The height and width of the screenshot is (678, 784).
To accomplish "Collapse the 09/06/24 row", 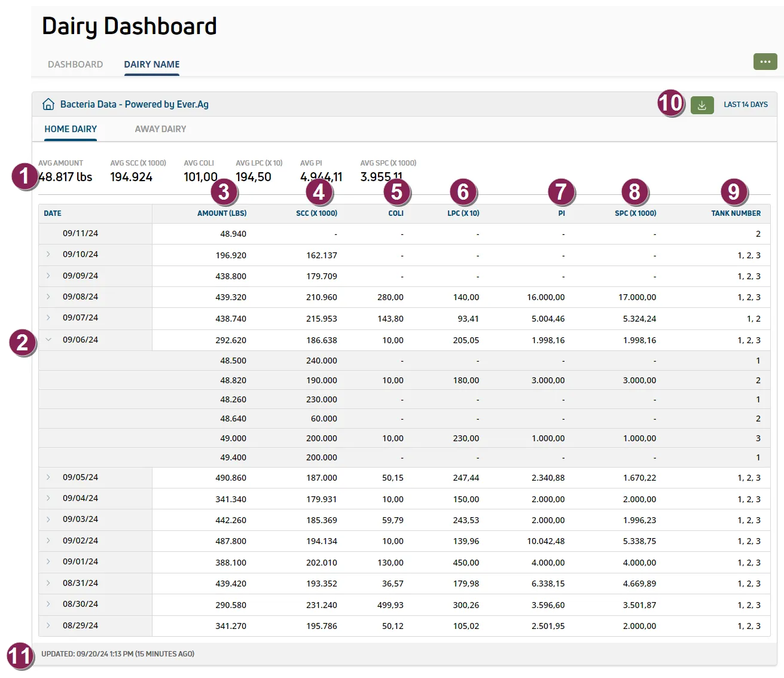I will click(x=48, y=340).
